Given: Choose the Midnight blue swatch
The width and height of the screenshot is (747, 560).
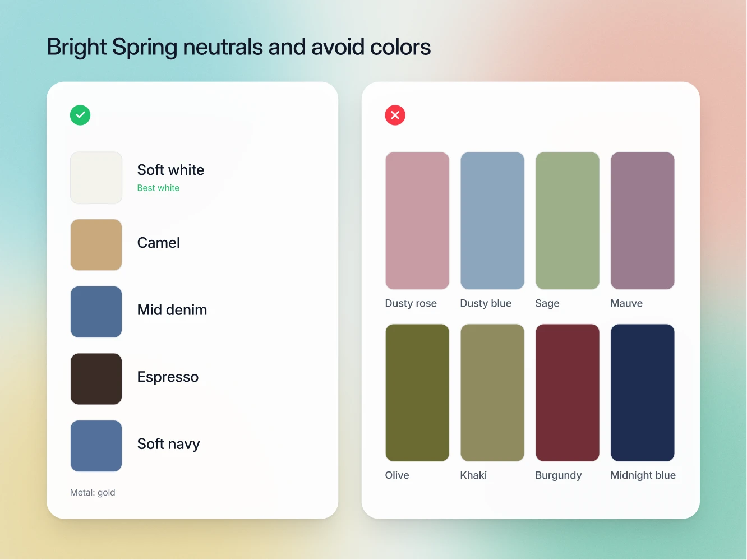Looking at the screenshot, I should [x=643, y=393].
